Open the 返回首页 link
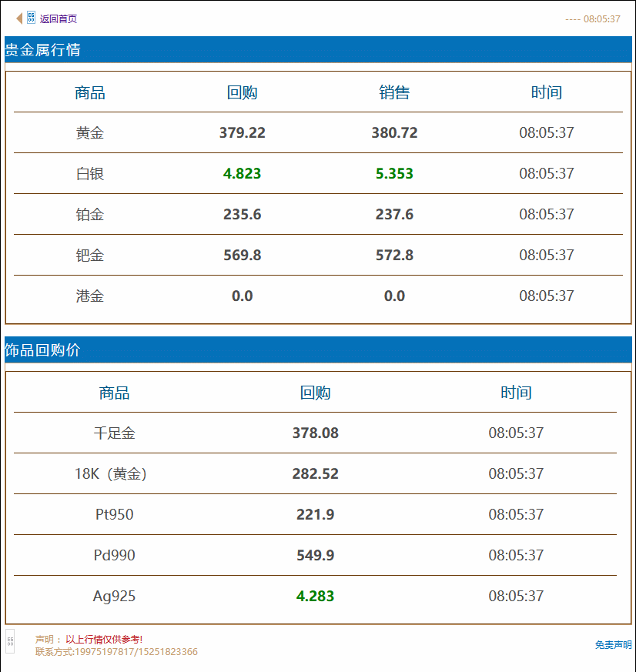The height and width of the screenshot is (672, 636). tap(59, 18)
